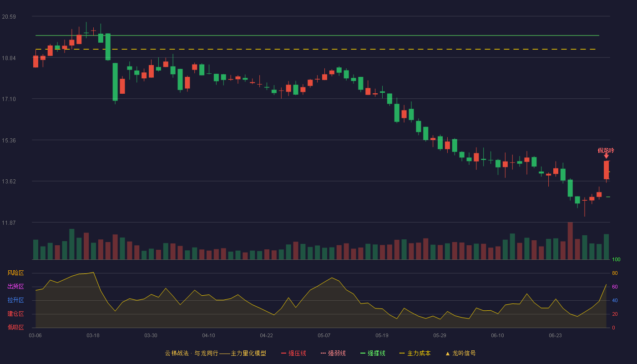Click the indicator axis value 80

615,273
